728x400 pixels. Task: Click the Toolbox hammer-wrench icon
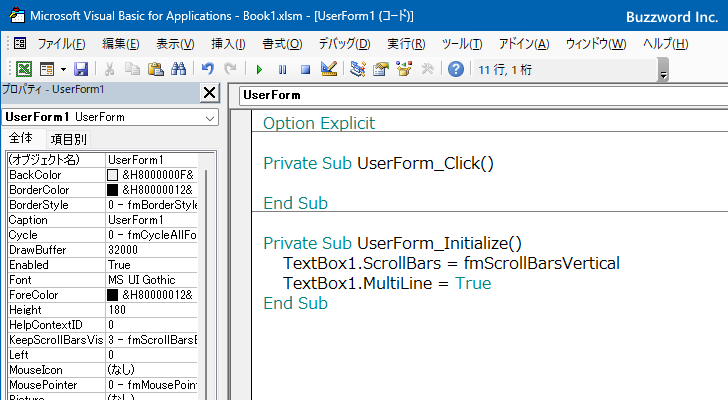click(427, 69)
